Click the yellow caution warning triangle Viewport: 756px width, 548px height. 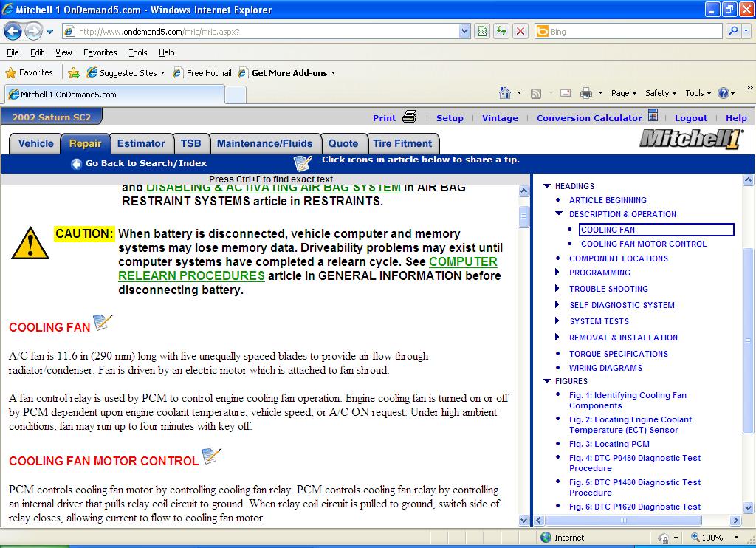pos(30,244)
